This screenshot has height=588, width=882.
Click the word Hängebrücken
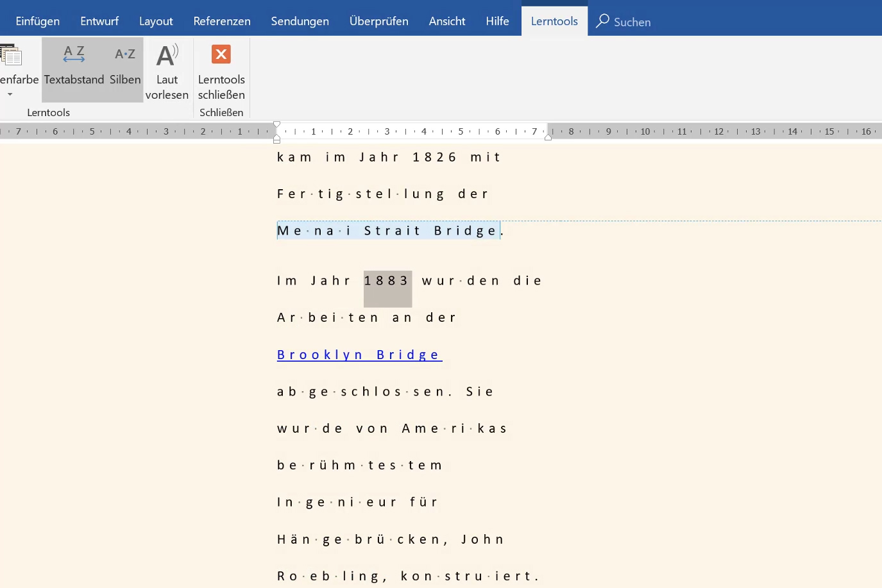tap(359, 539)
